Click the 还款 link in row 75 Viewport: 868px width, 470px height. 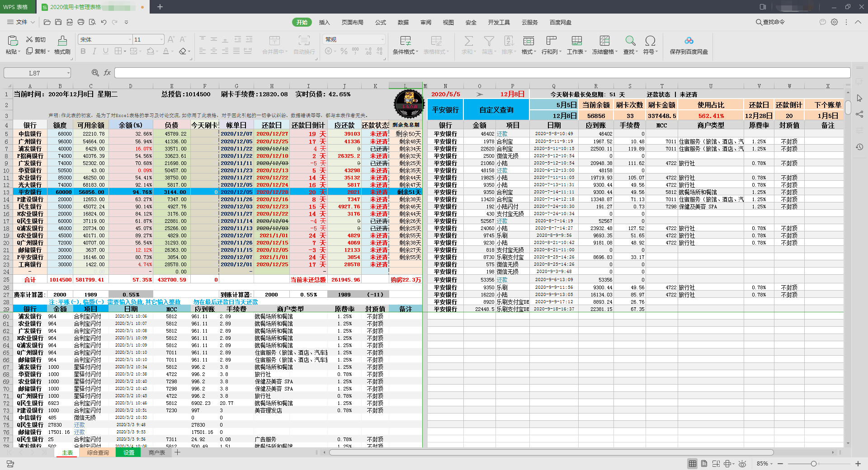pyautogui.click(x=79, y=425)
